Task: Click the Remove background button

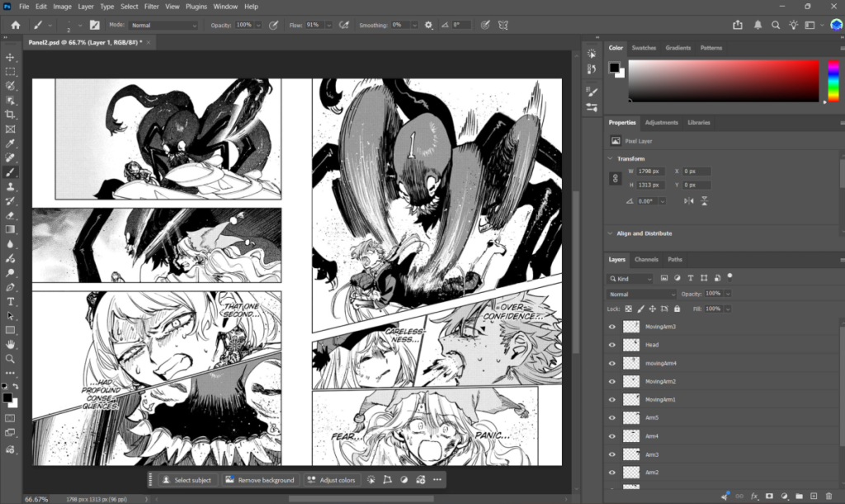Action: [x=260, y=480]
